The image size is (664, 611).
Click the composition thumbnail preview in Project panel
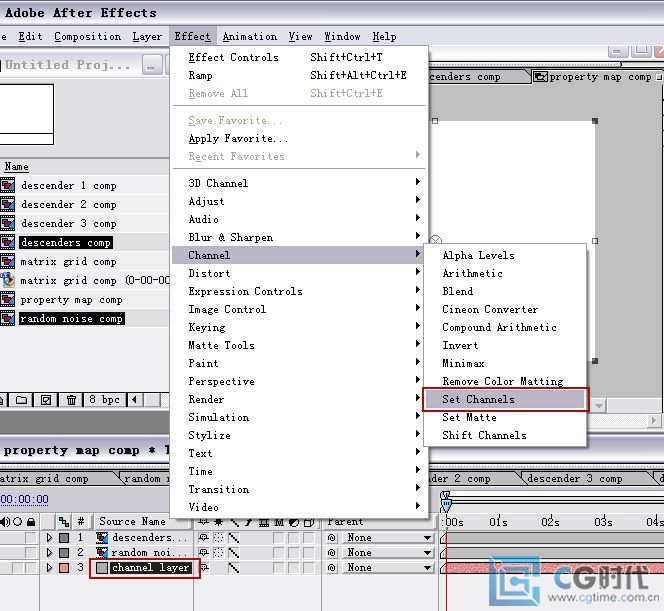[27, 114]
